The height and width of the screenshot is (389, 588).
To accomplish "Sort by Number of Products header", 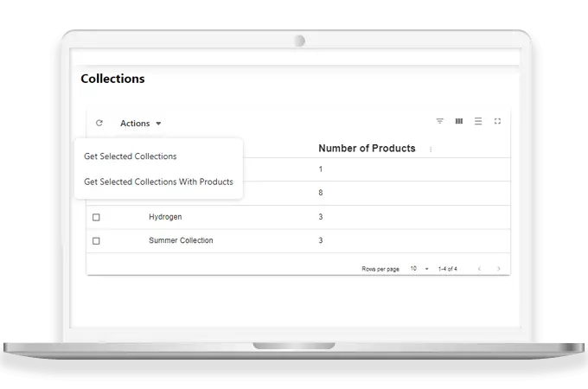I will click(367, 148).
